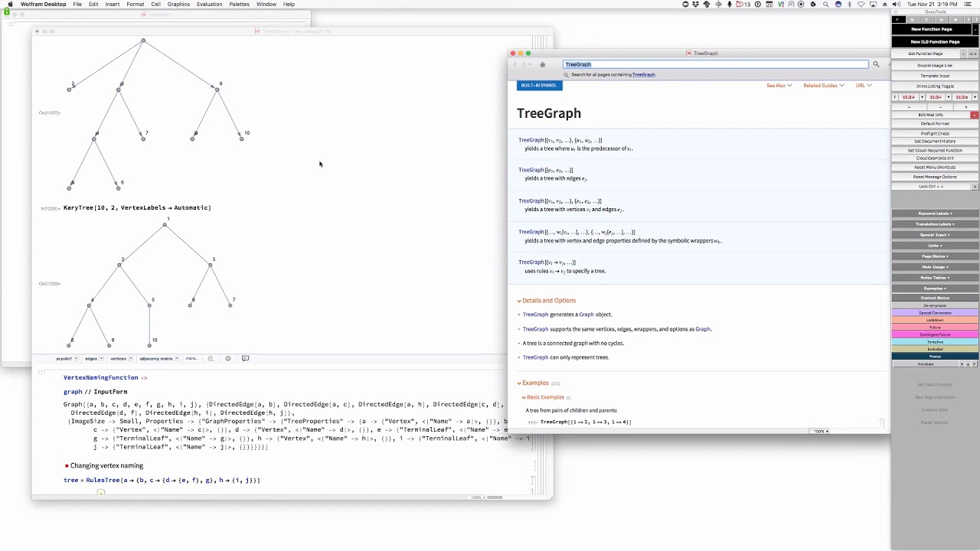This screenshot has height=551, width=980.
Task: Click the Default Format button
Action: [935, 124]
